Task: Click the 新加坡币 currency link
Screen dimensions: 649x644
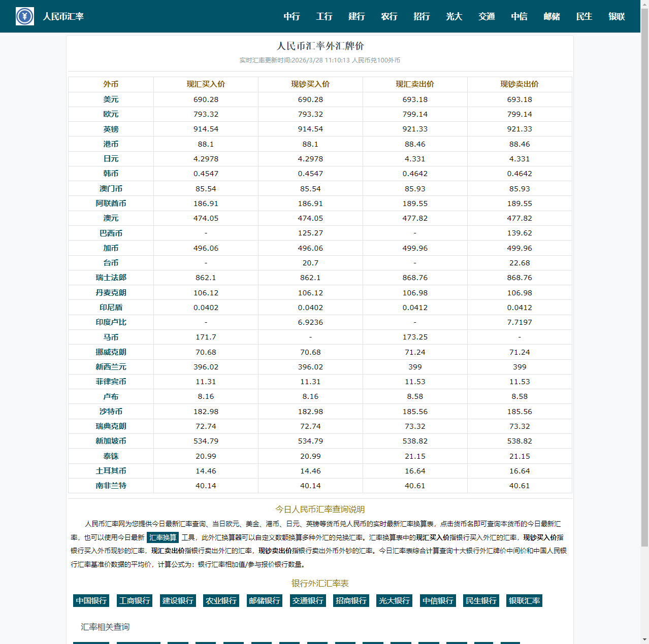Action: (x=111, y=441)
